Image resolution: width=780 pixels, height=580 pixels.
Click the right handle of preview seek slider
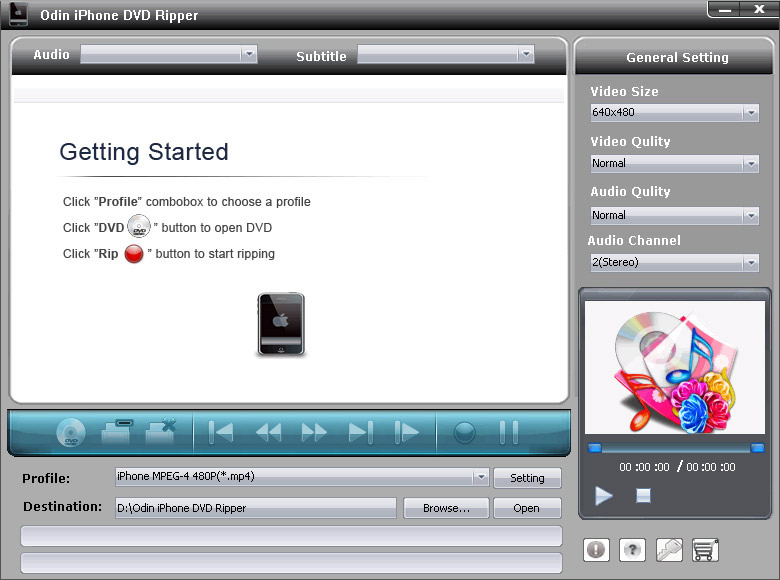pos(757,448)
